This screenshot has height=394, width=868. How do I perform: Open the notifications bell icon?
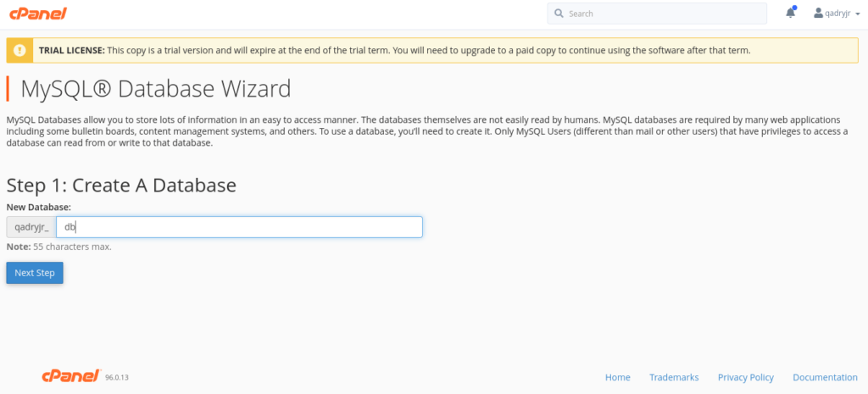pos(791,14)
